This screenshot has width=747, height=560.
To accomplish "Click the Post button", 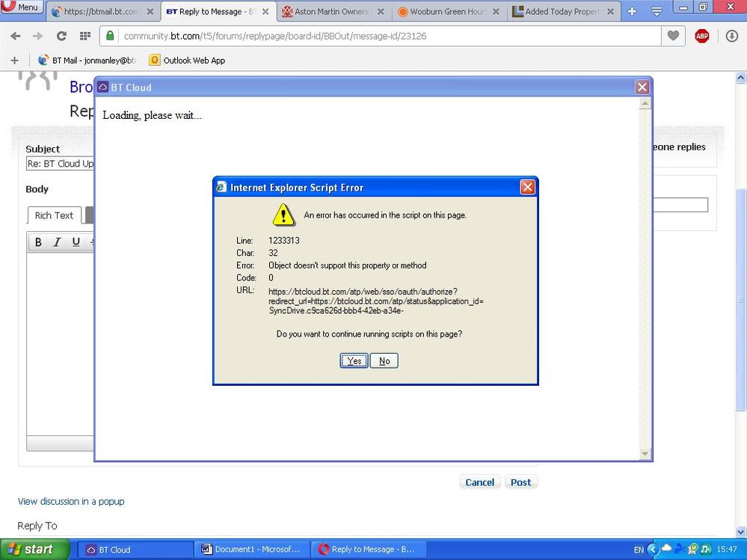I will tap(520, 482).
